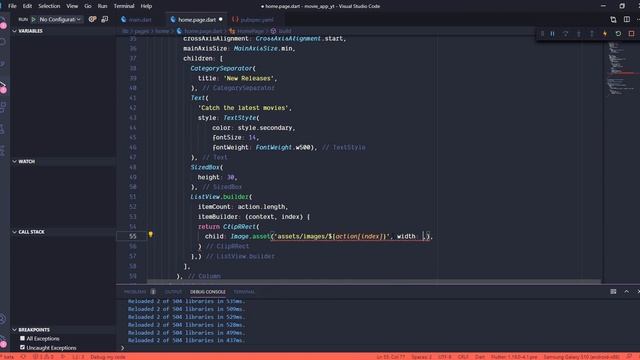The height and width of the screenshot is (360, 640).
Task: Click Flutter version in status bar
Action: (514, 357)
